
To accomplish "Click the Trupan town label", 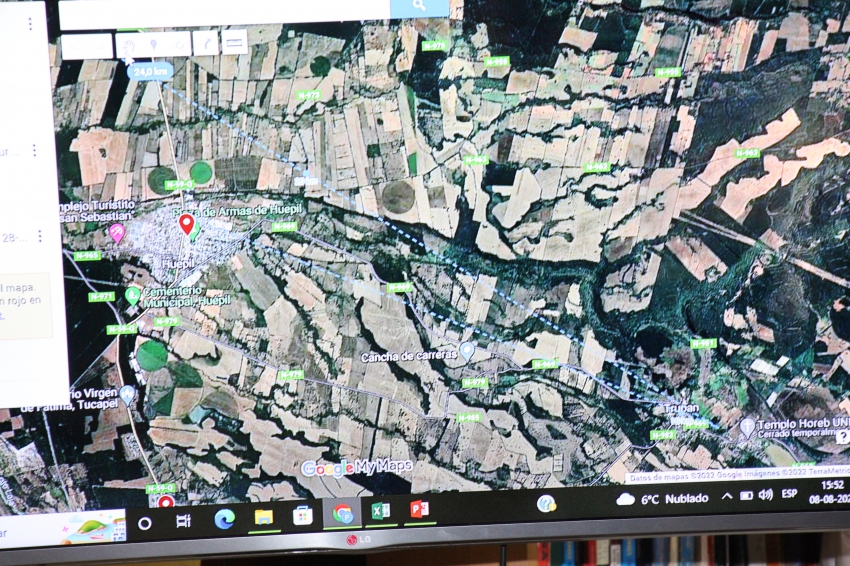I will [x=682, y=408].
